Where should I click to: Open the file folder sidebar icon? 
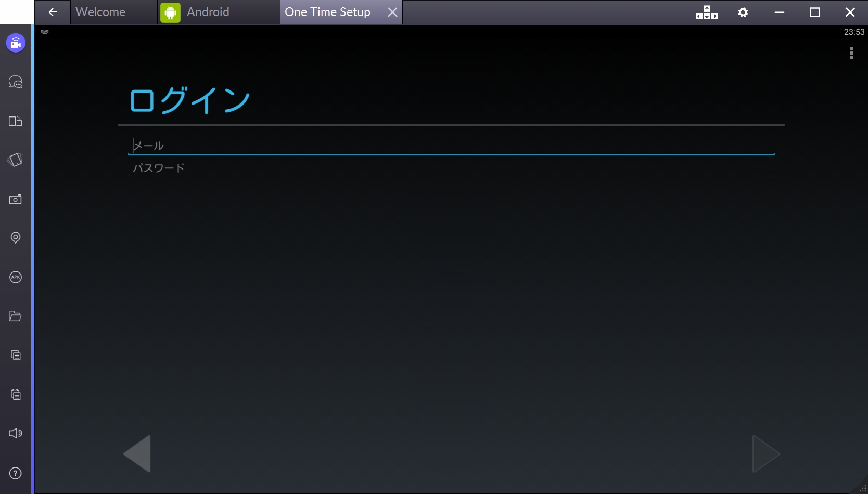point(16,316)
